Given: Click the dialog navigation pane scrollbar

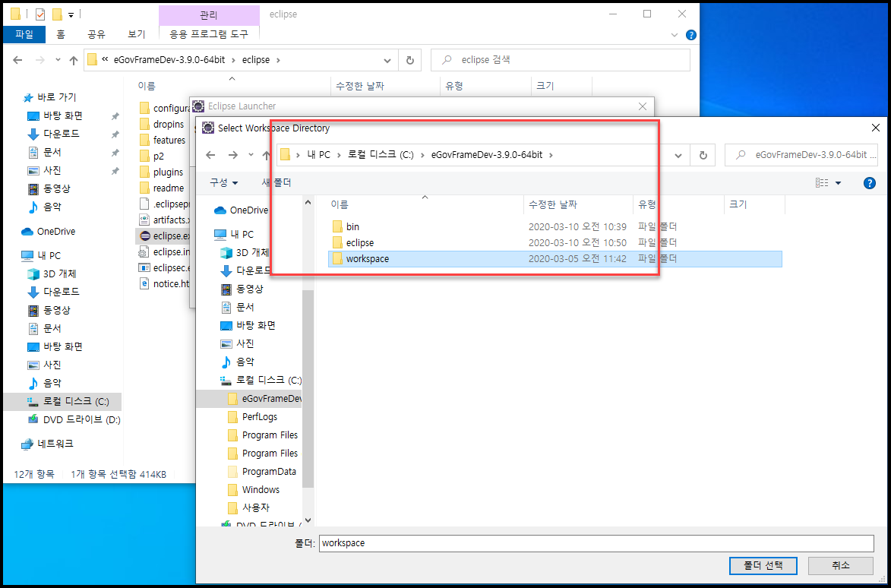Looking at the screenshot, I should (x=308, y=389).
